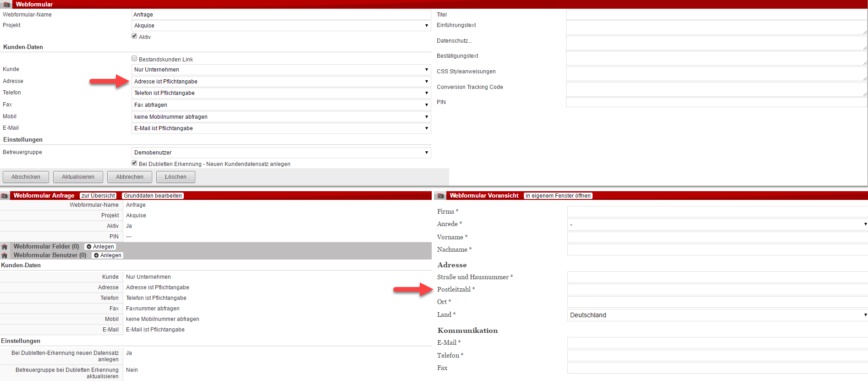Click the Abschicken button

click(x=26, y=177)
